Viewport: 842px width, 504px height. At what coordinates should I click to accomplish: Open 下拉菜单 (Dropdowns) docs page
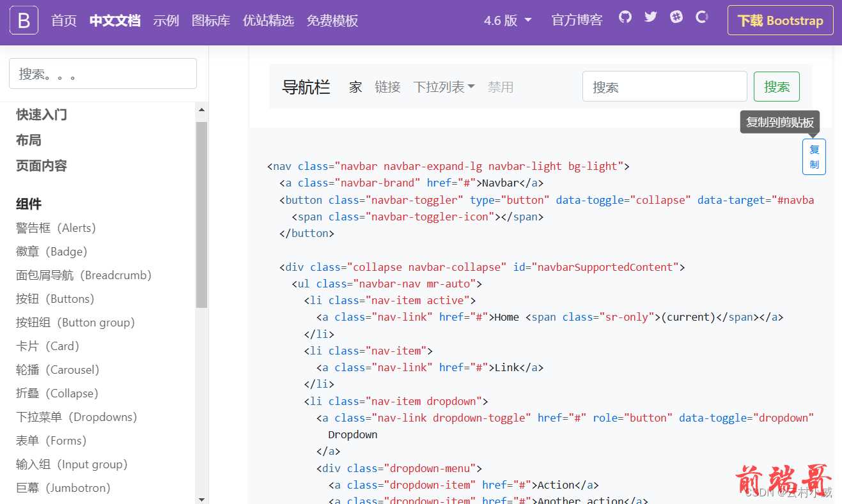(77, 417)
